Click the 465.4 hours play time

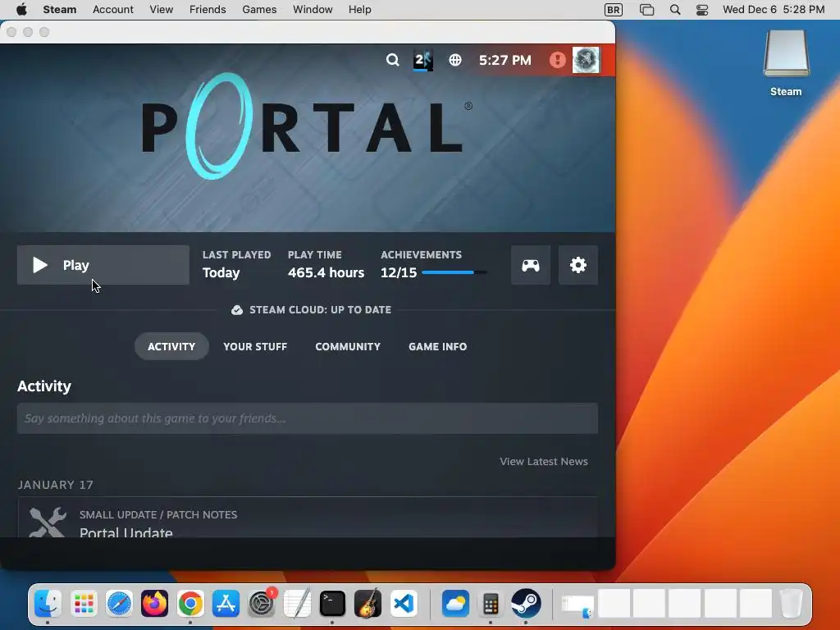326,272
